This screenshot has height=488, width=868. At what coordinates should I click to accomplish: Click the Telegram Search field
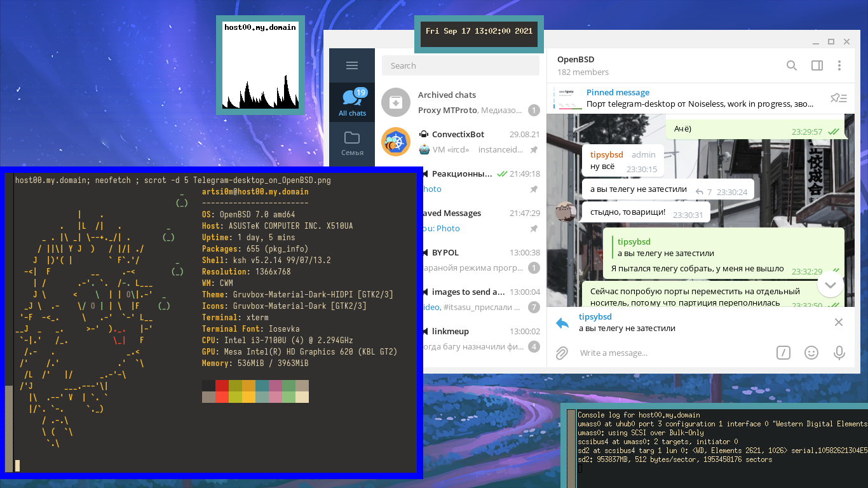[461, 65]
